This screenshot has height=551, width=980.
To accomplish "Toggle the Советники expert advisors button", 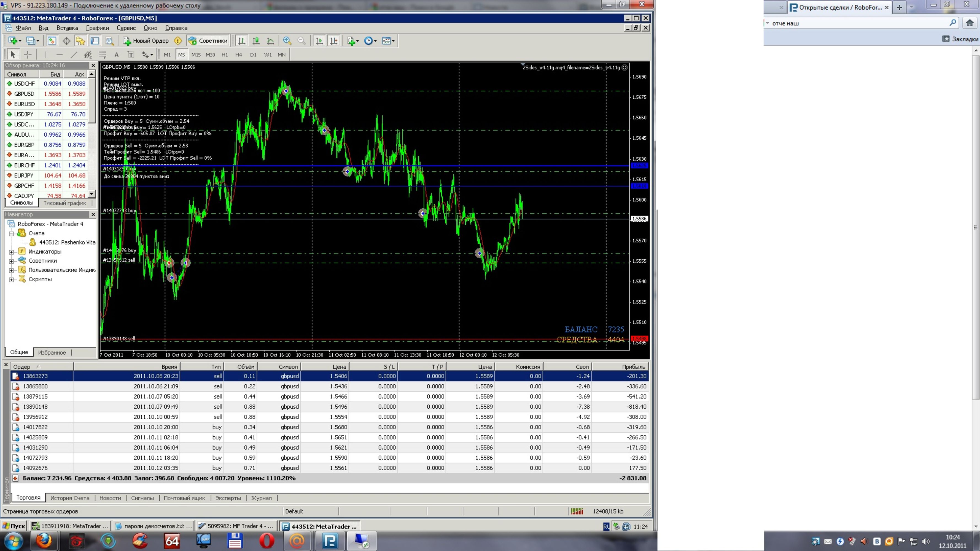I will 208,41.
